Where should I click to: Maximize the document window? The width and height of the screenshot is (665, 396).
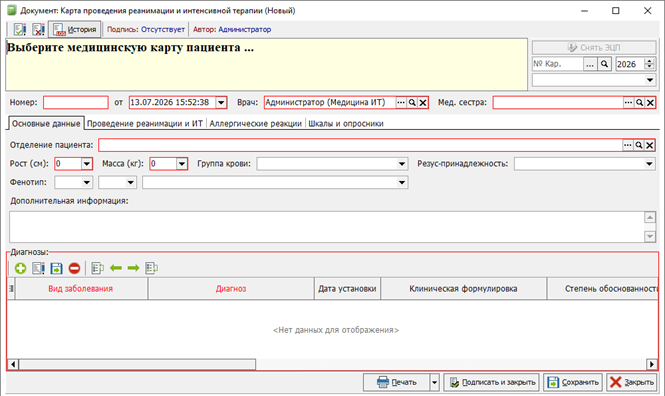point(615,11)
